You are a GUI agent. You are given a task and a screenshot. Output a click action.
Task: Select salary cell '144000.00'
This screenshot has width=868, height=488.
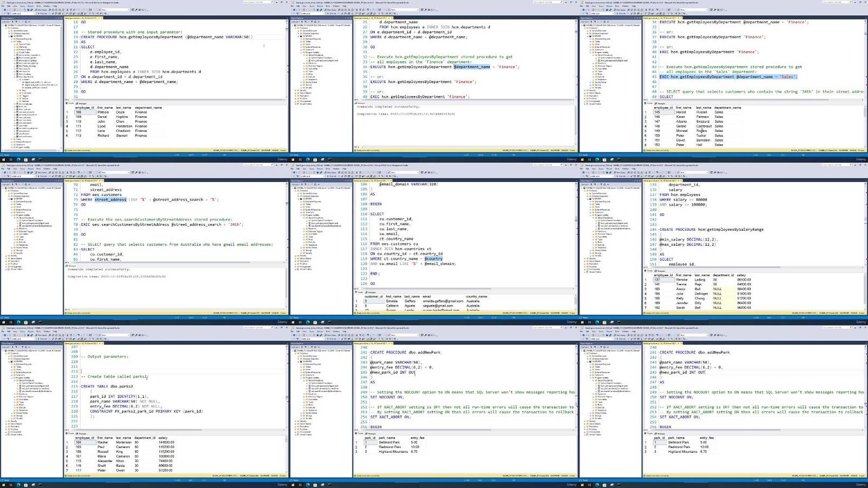click(166, 442)
